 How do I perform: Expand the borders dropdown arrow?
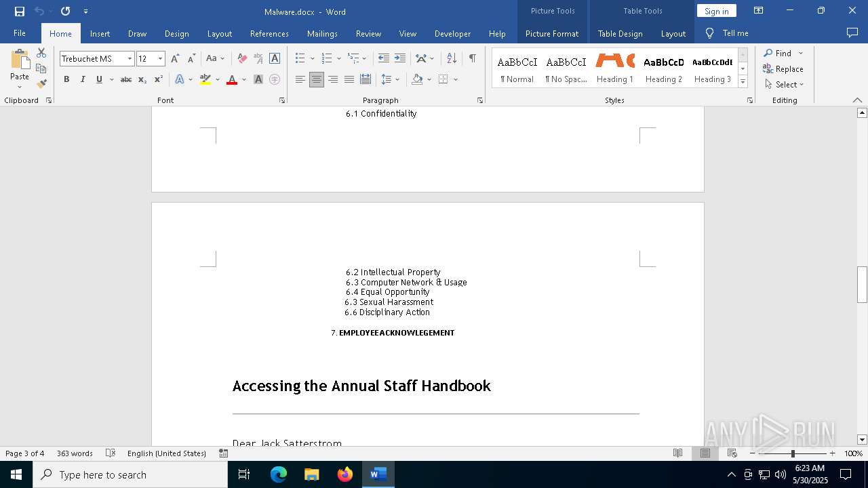coord(456,79)
